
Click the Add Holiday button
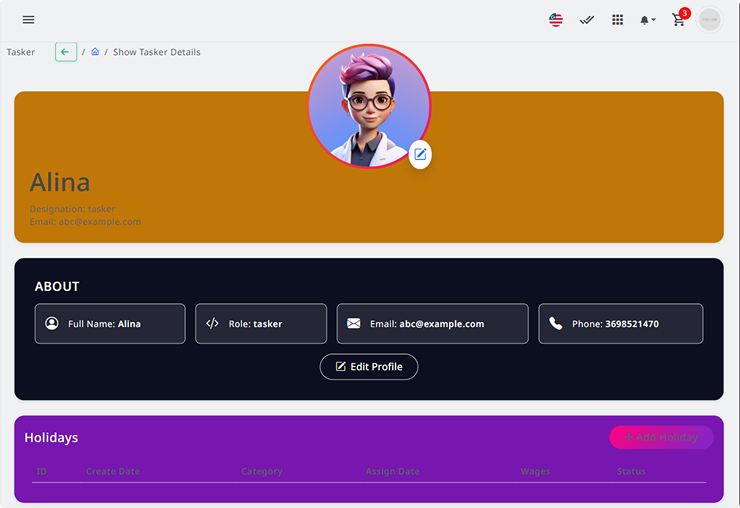click(661, 437)
